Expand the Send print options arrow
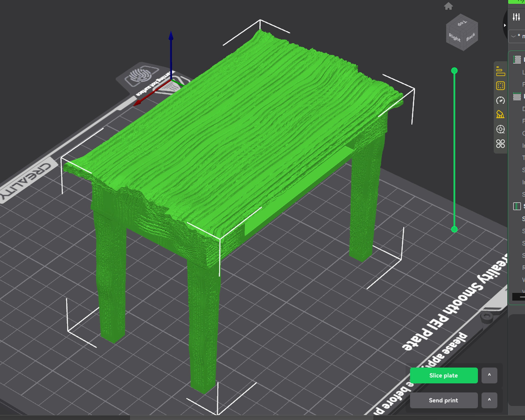525x420 pixels. (489, 400)
